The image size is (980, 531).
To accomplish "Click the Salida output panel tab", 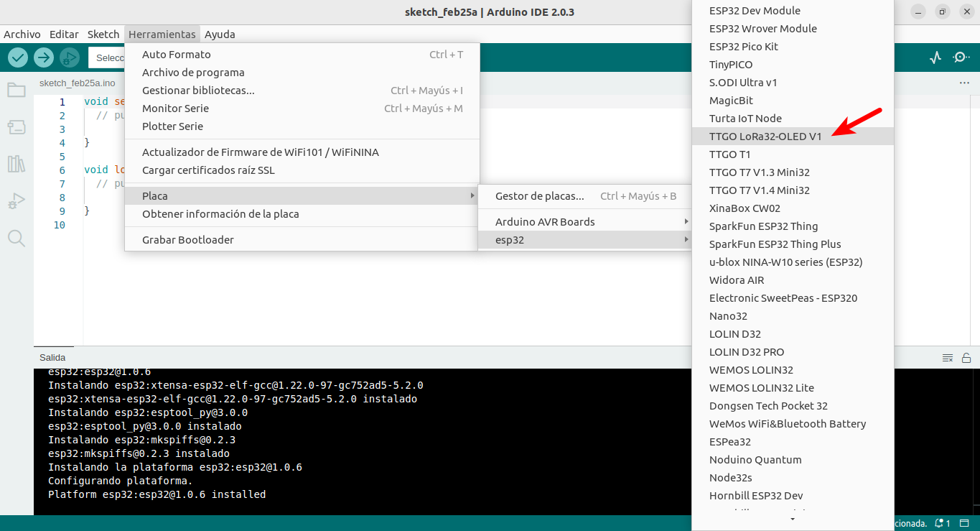I will (52, 357).
